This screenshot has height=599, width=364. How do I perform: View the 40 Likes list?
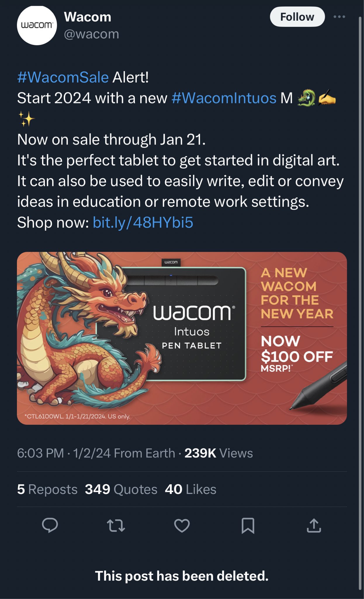[x=190, y=489]
